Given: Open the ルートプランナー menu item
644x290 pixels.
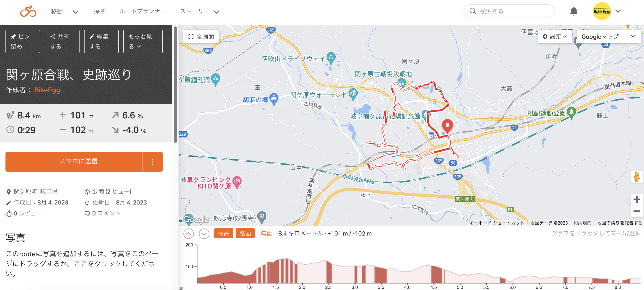Looking at the screenshot, I should coord(142,11).
